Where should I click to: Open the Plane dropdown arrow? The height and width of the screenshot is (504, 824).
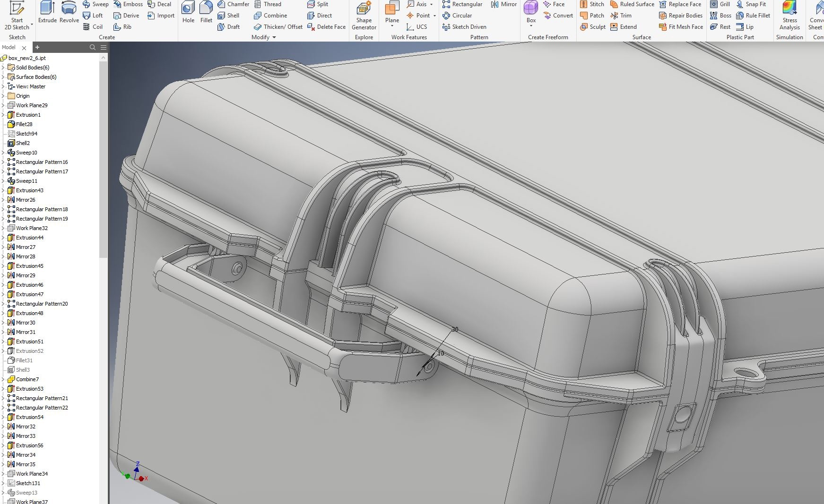coord(392,26)
